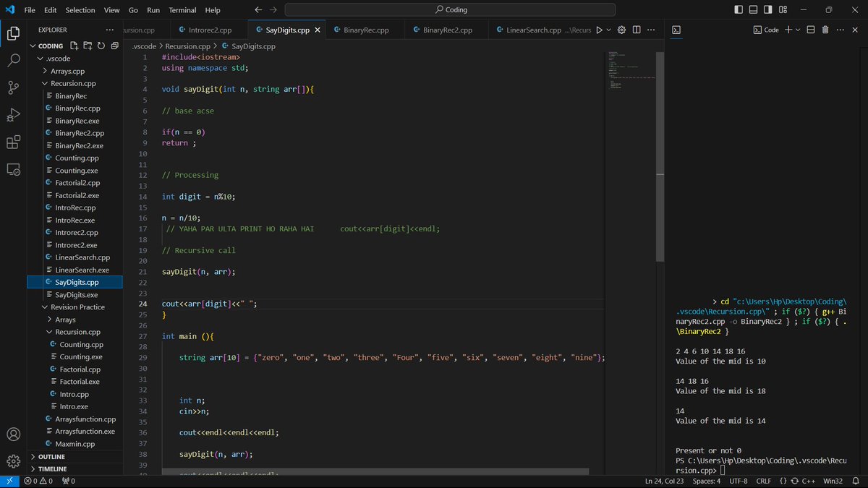Screen dimensions: 868x488
Task: Click the Recursion.cpp breadcrumb segment
Action: pos(187,46)
